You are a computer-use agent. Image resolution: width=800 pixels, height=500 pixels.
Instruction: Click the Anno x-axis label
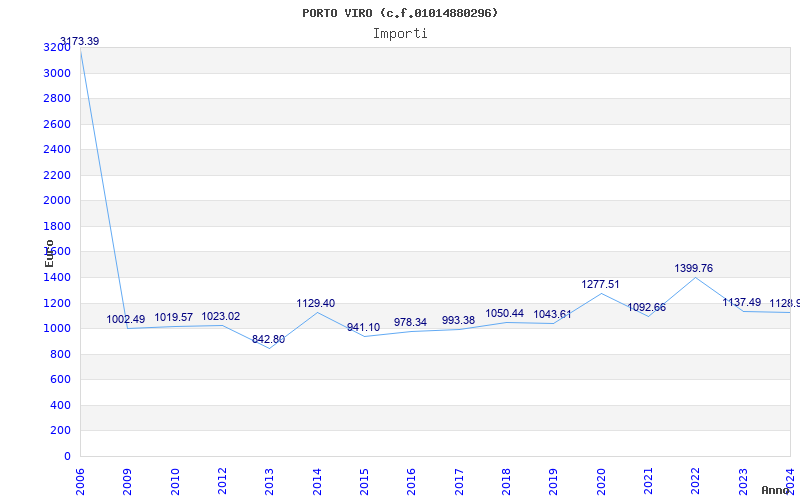[774, 490]
